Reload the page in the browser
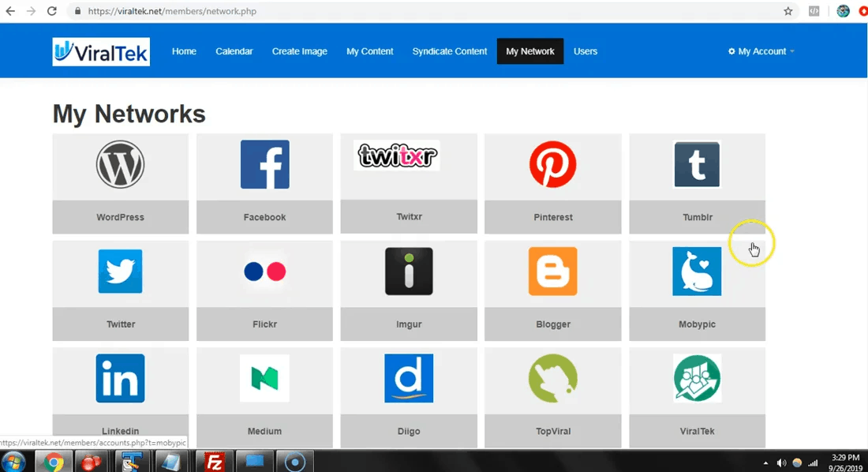This screenshot has width=868, height=472. (51, 11)
